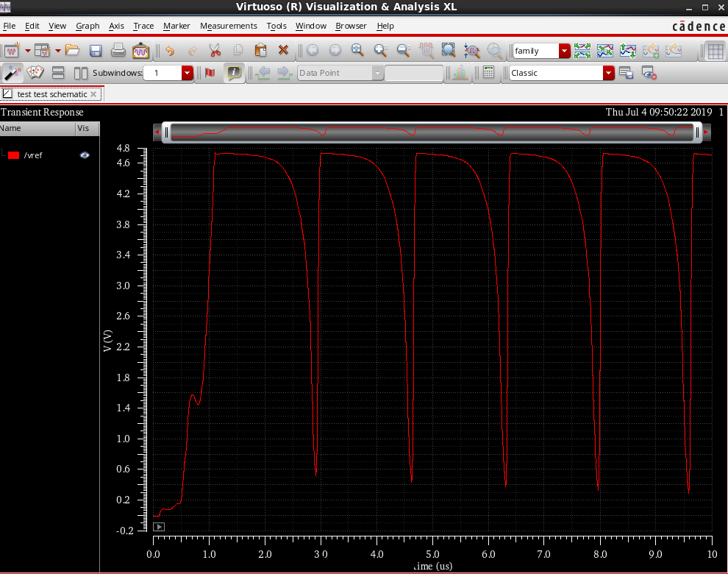Click the play button at graph corner
The height and width of the screenshot is (574, 728).
point(159,526)
